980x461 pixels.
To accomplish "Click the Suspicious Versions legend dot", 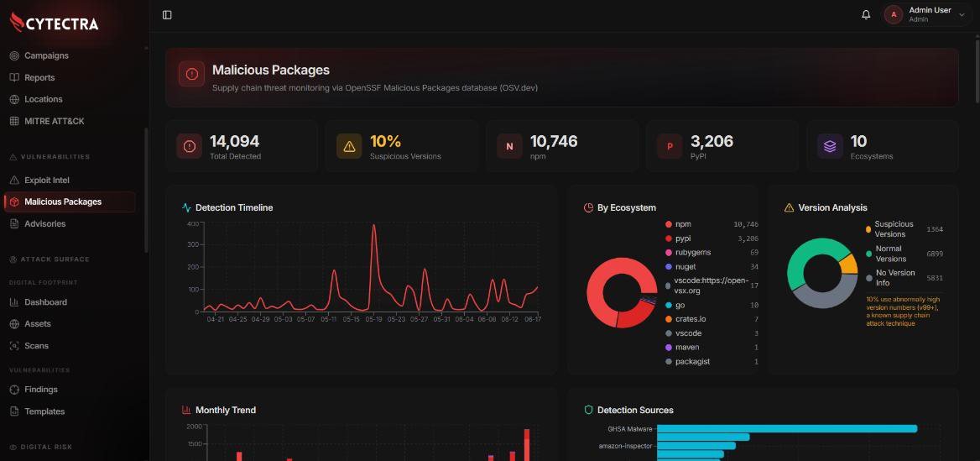I will click(x=868, y=229).
